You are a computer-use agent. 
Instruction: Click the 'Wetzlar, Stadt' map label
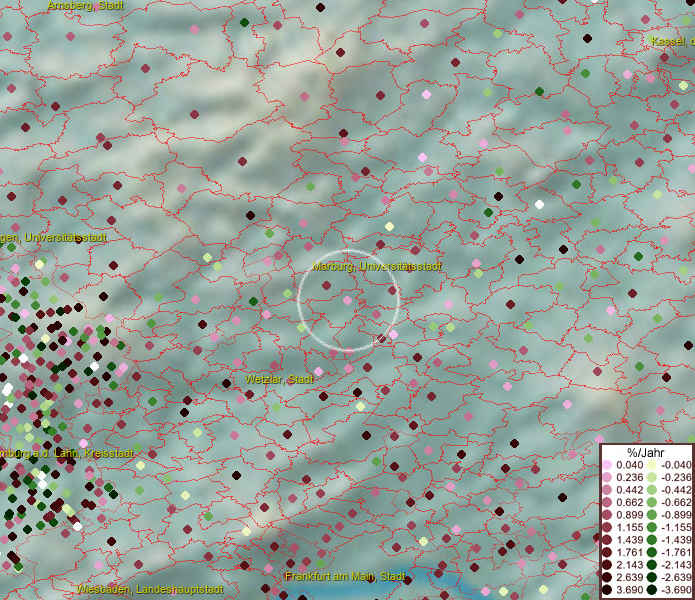click(279, 379)
